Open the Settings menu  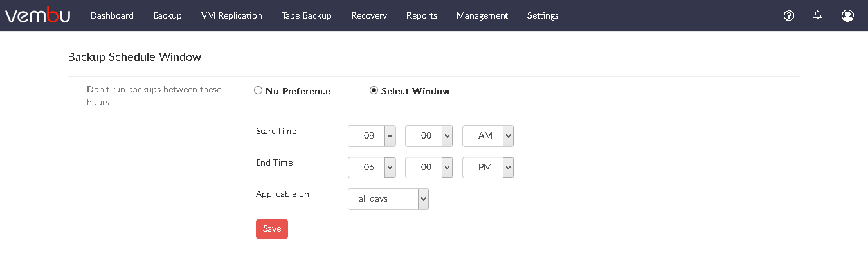[x=543, y=15]
